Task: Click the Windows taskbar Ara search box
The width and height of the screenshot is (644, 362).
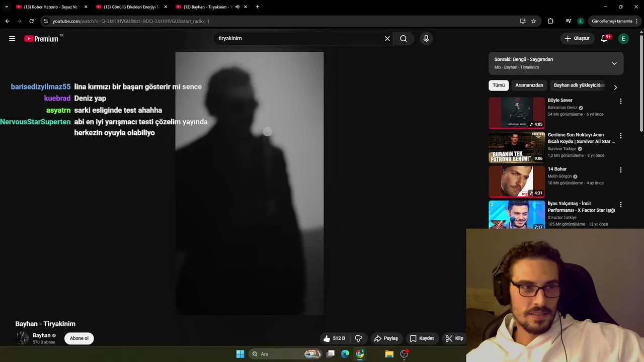Action: (x=286, y=354)
